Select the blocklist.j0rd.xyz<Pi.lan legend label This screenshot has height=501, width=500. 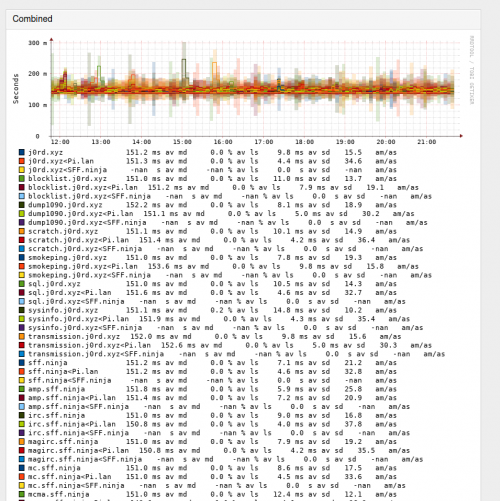point(83,187)
